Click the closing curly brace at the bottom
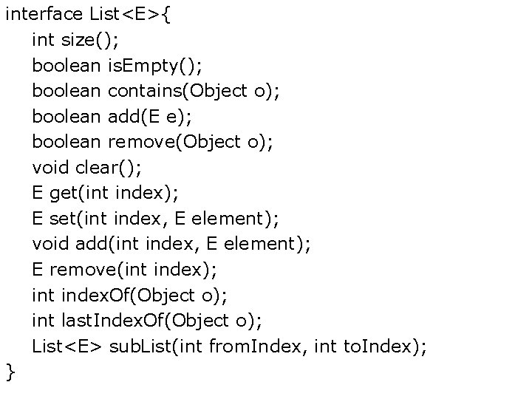The image size is (532, 399). (x=10, y=371)
